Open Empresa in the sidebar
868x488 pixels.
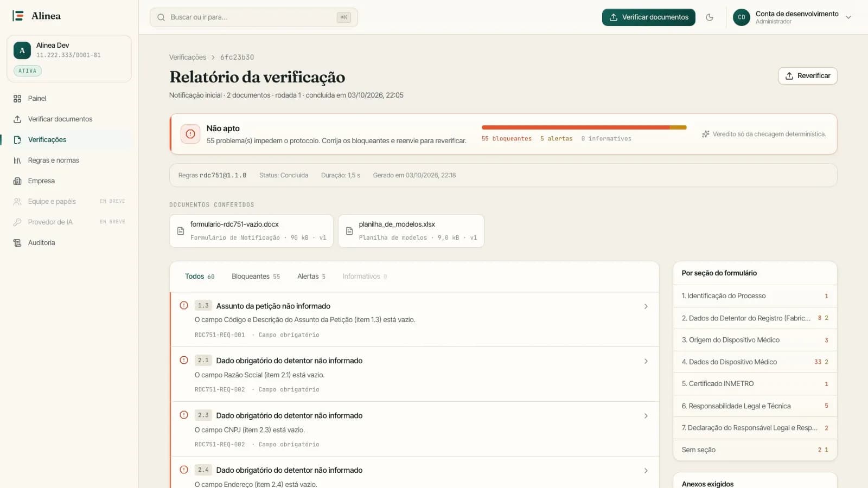(69, 181)
